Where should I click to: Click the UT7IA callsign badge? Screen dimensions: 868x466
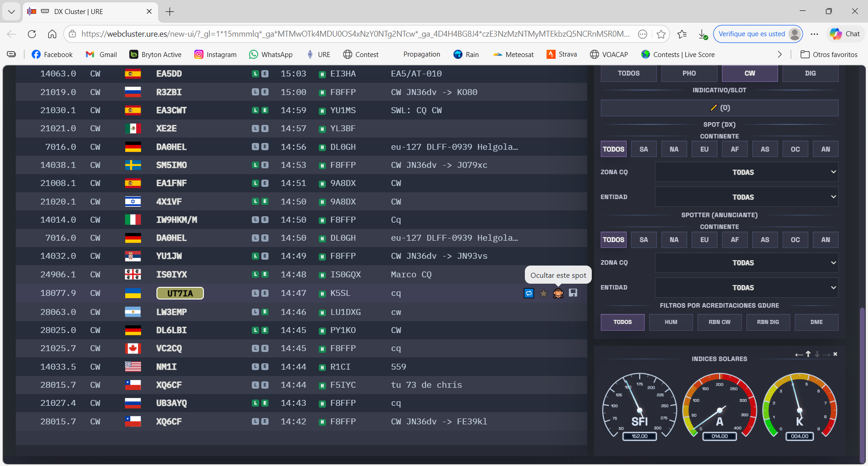(x=180, y=293)
